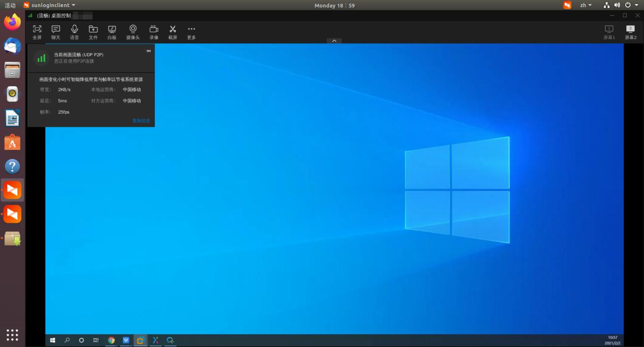
Task: Start 语音 voice with the microphone icon
Action: coord(75,32)
